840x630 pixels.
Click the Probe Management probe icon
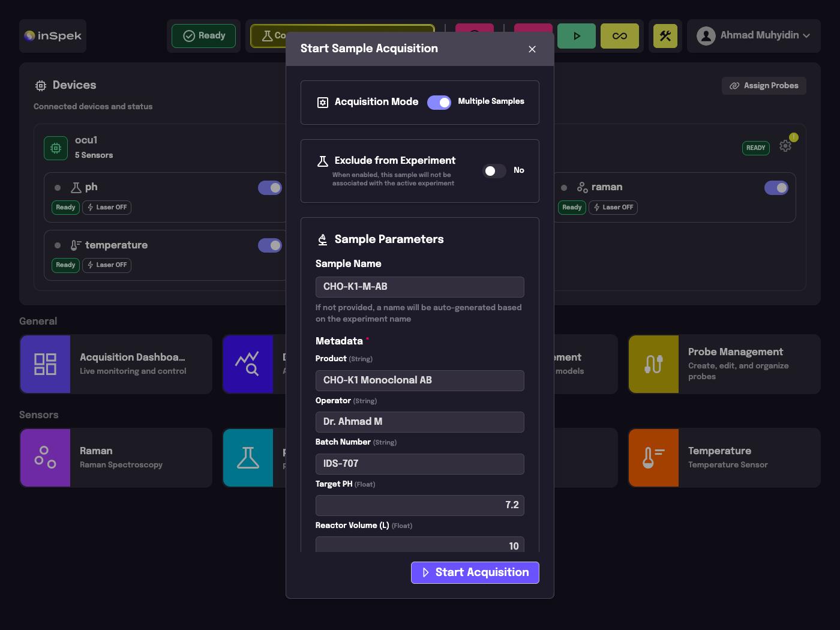coord(654,364)
